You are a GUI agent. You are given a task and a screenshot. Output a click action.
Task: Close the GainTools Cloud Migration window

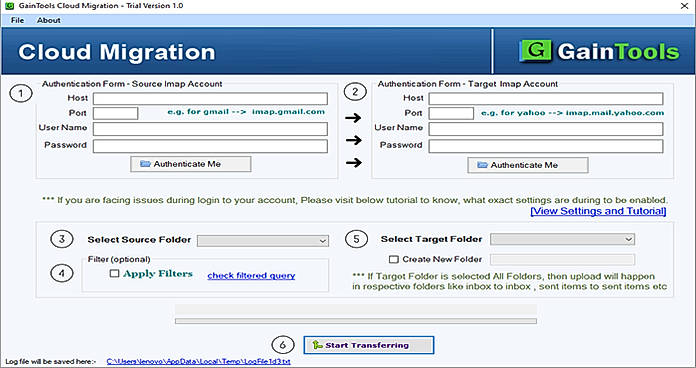684,6
